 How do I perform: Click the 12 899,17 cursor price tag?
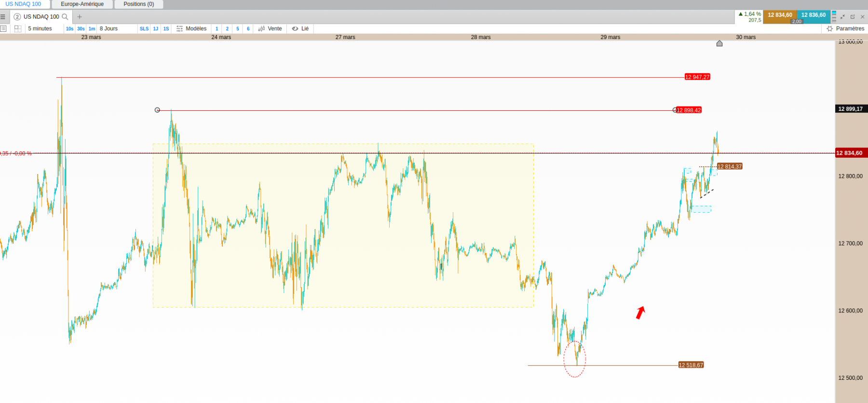pyautogui.click(x=851, y=109)
